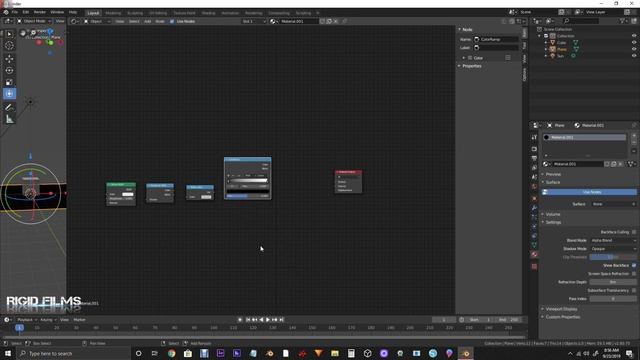Hide the Cube object with eye icon

coord(634,42)
